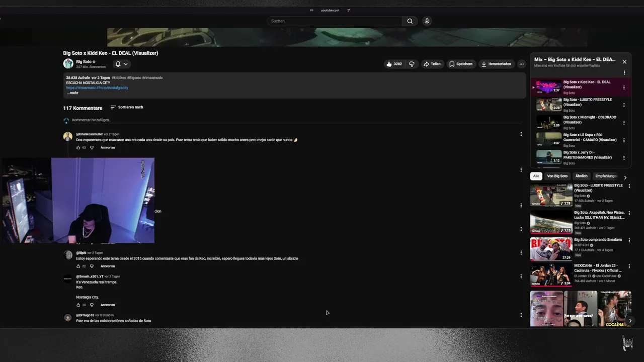Open the Sortieren nach comment sorting
Screen dimensions: 644x362
click(127, 107)
